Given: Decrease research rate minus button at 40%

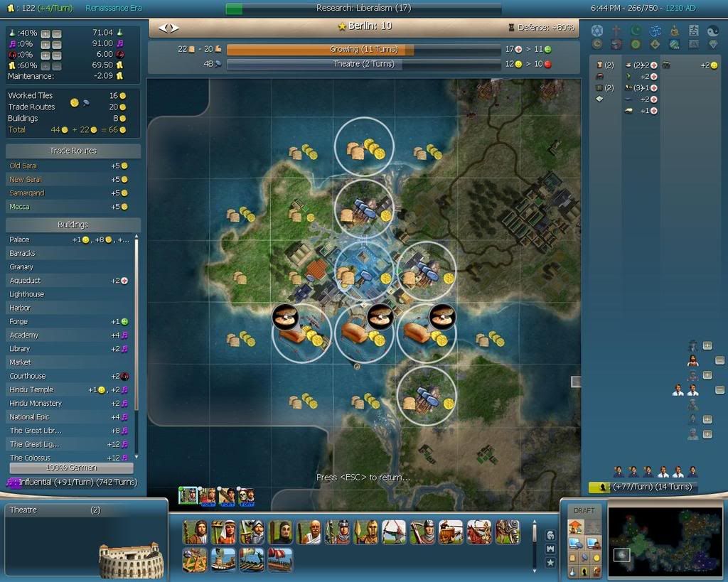Looking at the screenshot, I should click(x=57, y=34).
